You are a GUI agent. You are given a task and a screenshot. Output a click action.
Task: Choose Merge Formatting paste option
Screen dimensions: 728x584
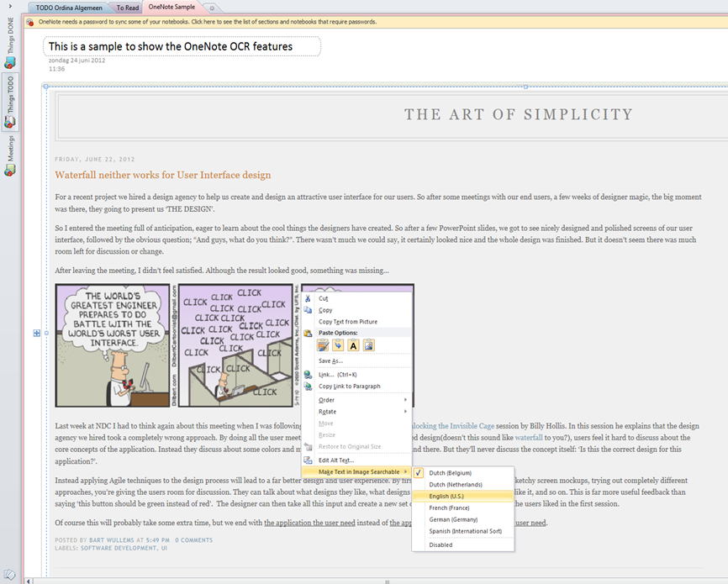(x=338, y=345)
